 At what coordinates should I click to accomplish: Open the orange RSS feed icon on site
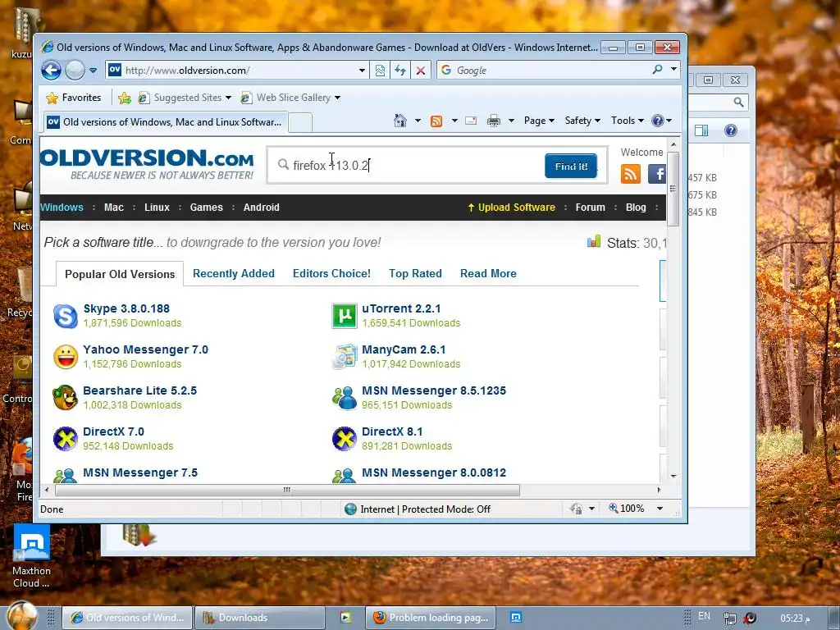coord(631,174)
